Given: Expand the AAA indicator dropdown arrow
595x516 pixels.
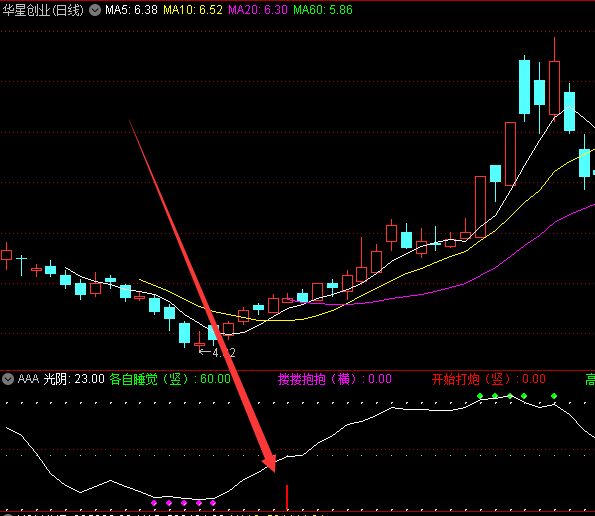Looking at the screenshot, I should click(x=8, y=379).
